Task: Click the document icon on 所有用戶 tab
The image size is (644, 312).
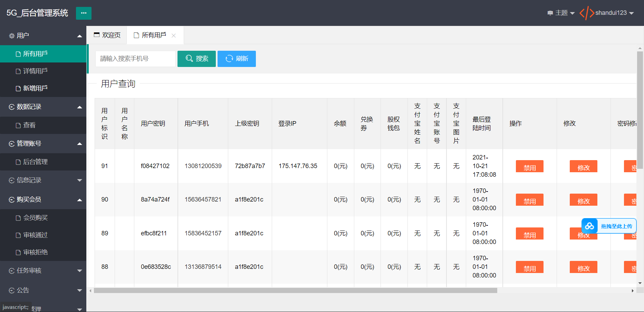Action: pyautogui.click(x=136, y=35)
